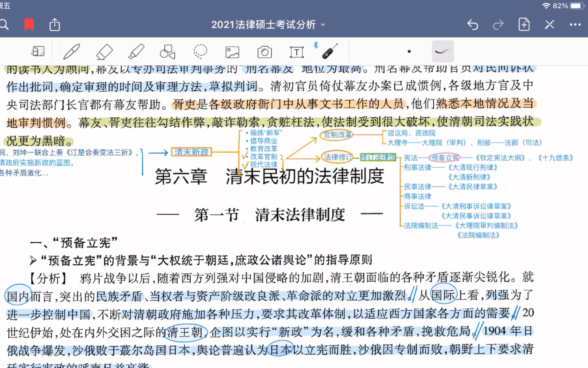Screen dimensions: 588x368
Task: Click 《钦定宪法大纲》 annotation text
Action: 500,158
